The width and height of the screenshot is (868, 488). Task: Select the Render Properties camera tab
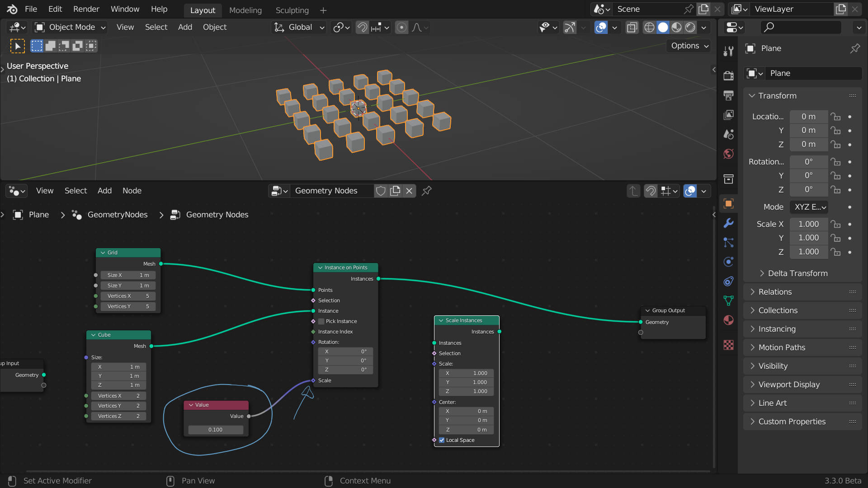[x=729, y=75]
